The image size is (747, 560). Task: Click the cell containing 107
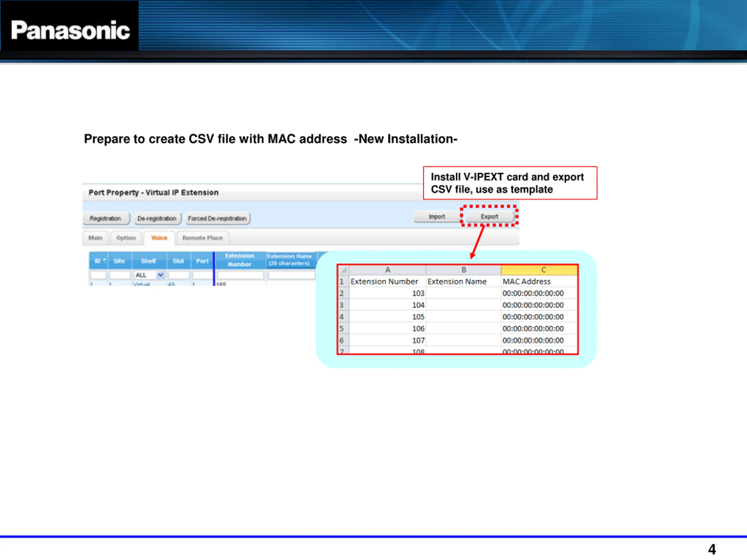pyautogui.click(x=388, y=341)
